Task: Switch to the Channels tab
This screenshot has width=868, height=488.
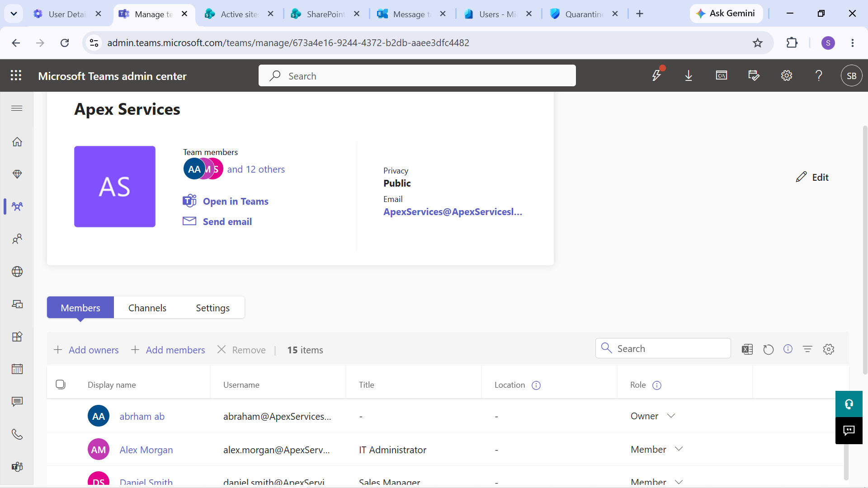Action: pyautogui.click(x=147, y=308)
